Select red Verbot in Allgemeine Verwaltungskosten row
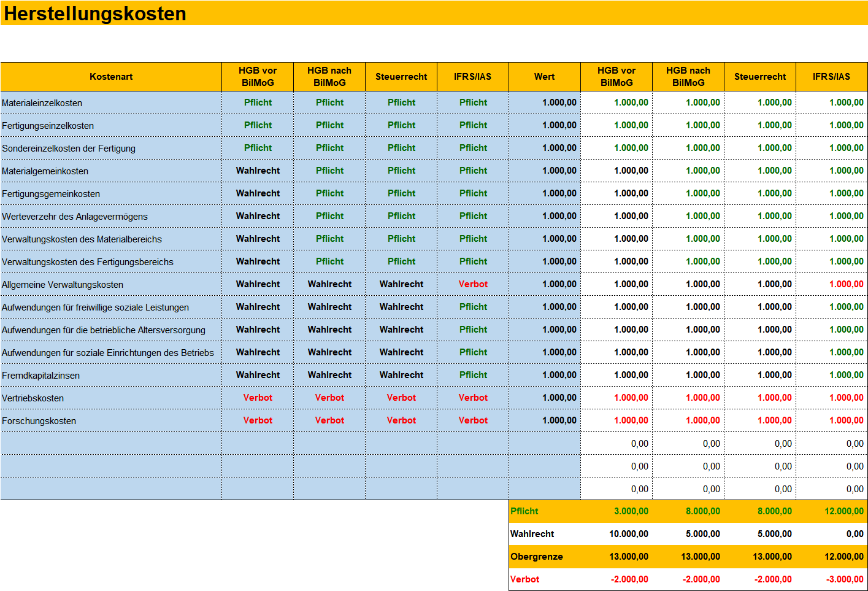Image resolution: width=868 pixels, height=591 pixels. [x=473, y=284]
